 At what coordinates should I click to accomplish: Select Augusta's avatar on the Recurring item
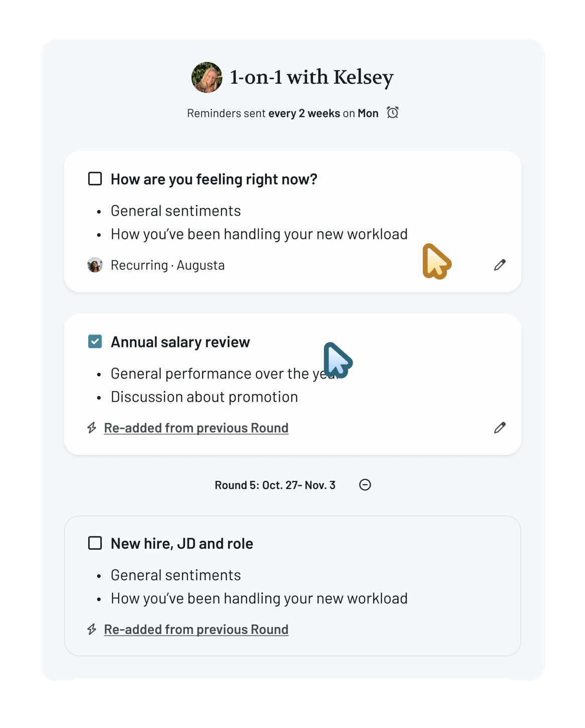click(x=95, y=265)
